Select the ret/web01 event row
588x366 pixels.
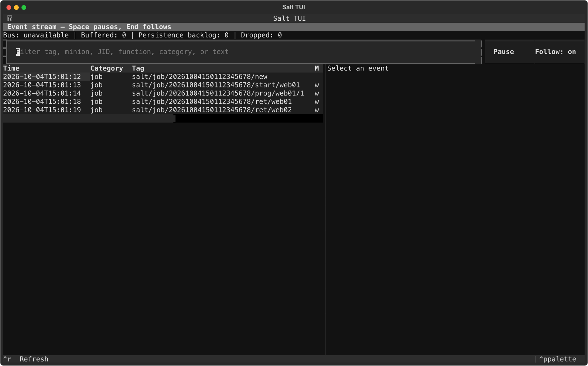click(x=163, y=101)
